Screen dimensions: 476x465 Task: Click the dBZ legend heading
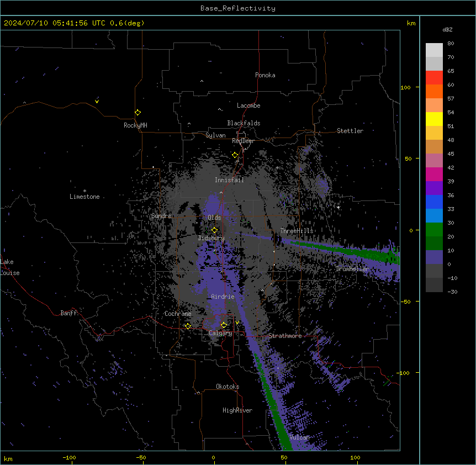click(x=447, y=29)
